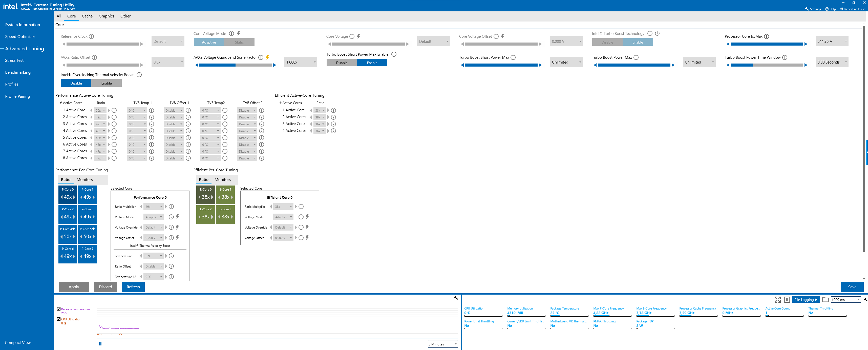Pause the temperature graph playback
The width and height of the screenshot is (868, 350).
100,344
